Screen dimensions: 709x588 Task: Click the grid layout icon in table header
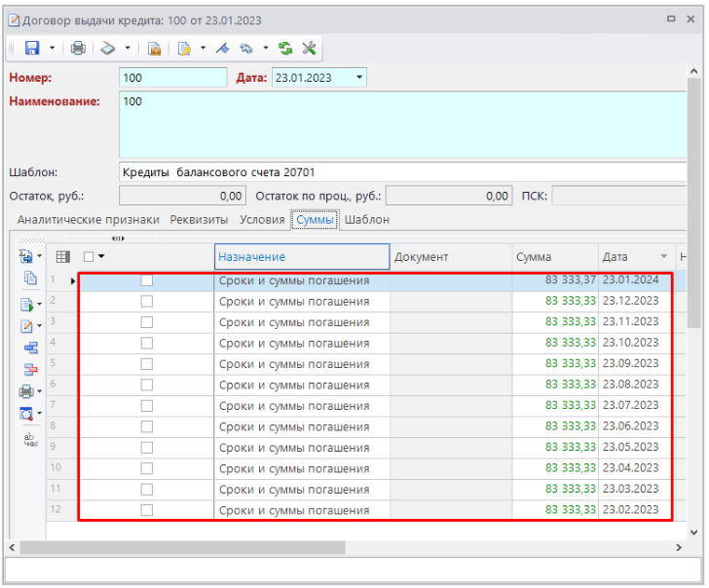pyautogui.click(x=62, y=256)
